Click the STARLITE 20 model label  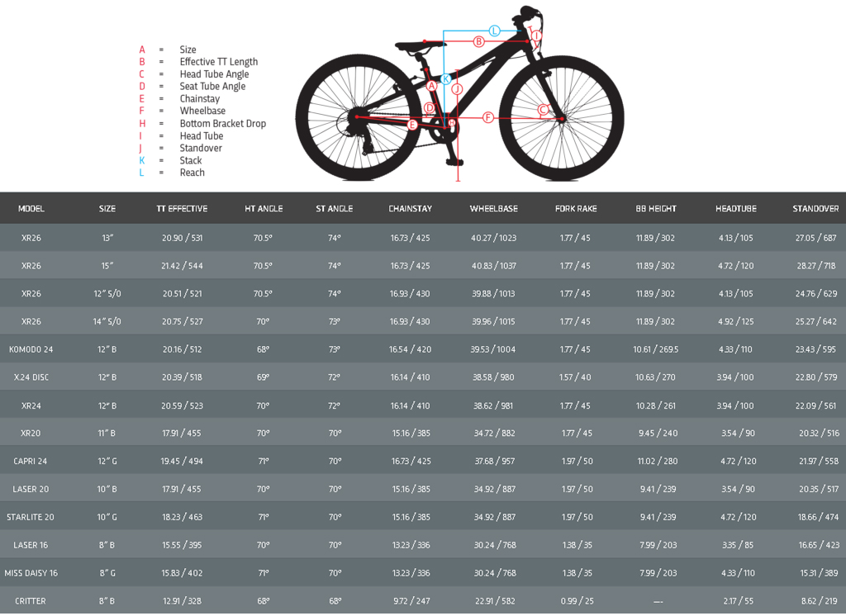(x=31, y=517)
